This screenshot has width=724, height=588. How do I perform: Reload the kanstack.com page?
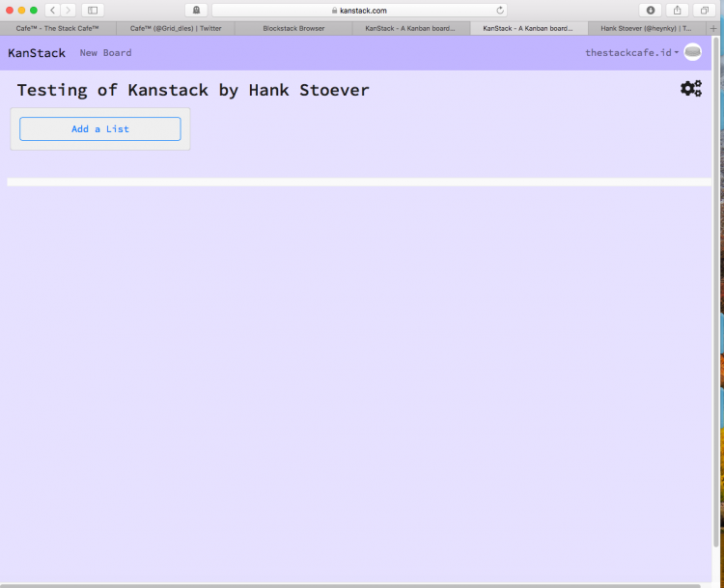500,11
